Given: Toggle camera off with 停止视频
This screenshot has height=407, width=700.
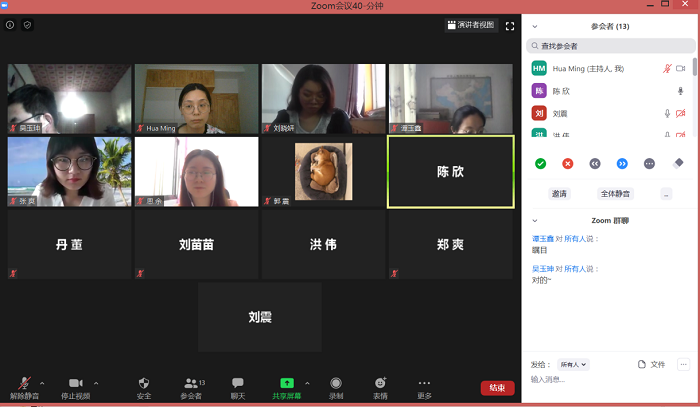Looking at the screenshot, I should (74, 384).
